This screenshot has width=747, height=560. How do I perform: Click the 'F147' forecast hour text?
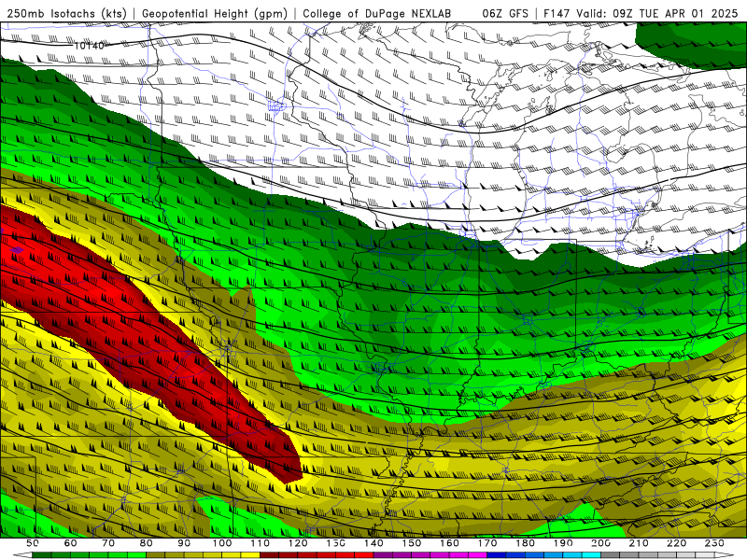pyautogui.click(x=557, y=14)
